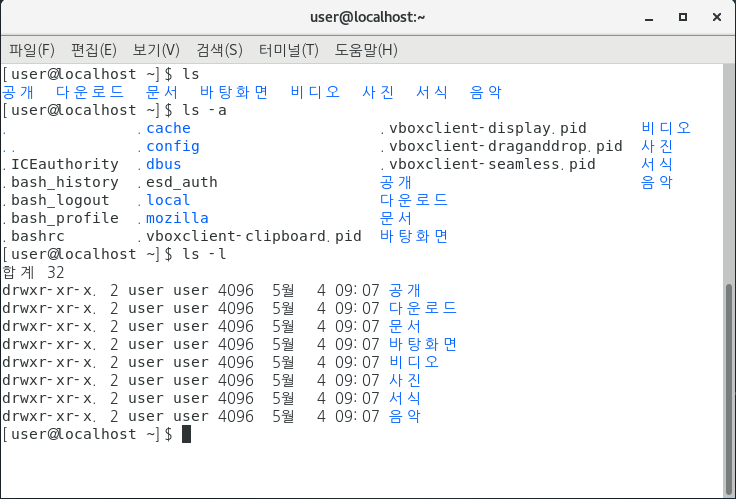The width and height of the screenshot is (736, 499).
Task: Open the 검색(S) menu
Action: click(x=219, y=50)
